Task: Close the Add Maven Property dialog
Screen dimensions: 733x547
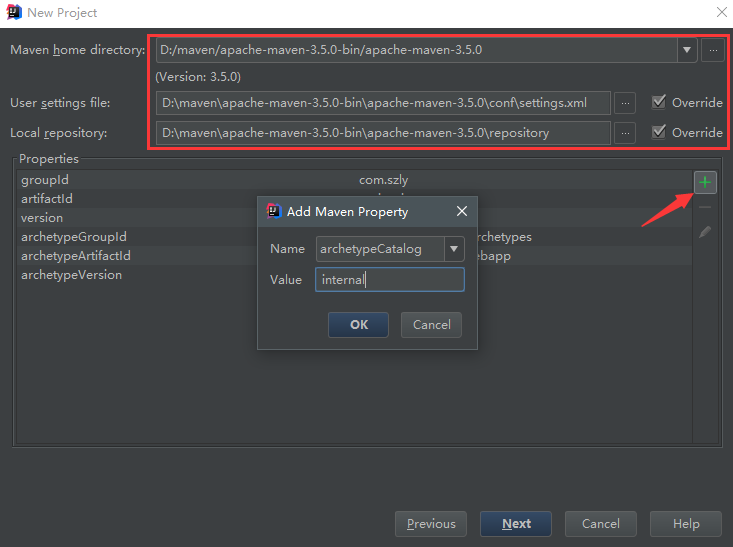Action: pos(461,211)
